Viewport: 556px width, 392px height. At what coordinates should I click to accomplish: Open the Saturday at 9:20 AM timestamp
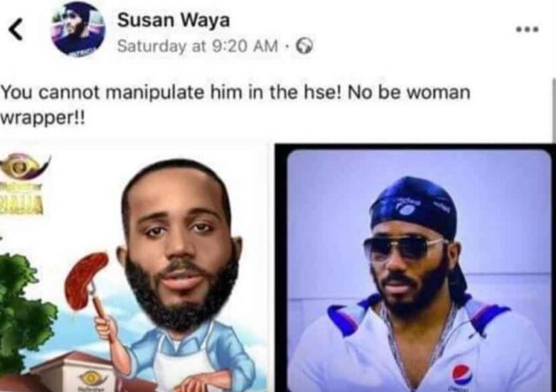(x=197, y=46)
